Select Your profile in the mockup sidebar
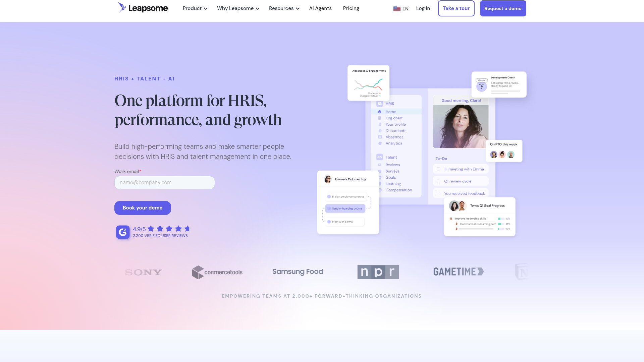644x362 pixels. (395, 124)
